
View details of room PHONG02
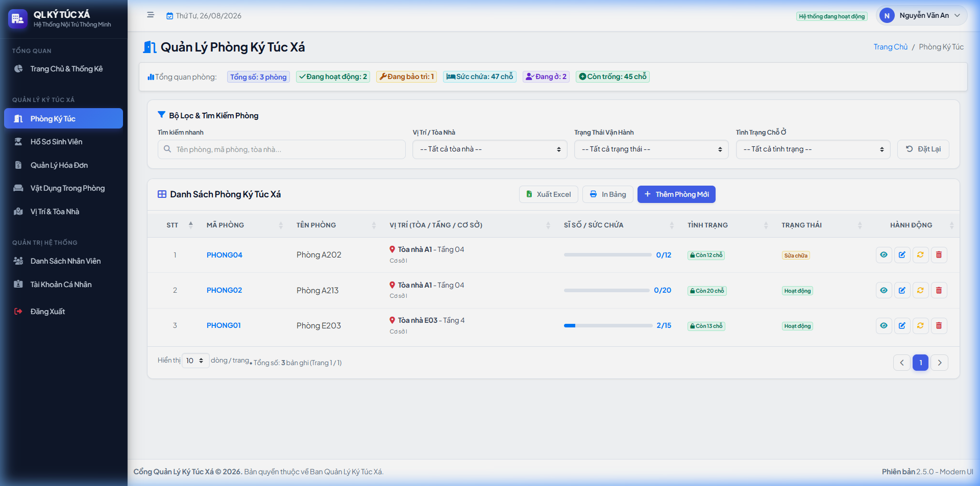[884, 290]
